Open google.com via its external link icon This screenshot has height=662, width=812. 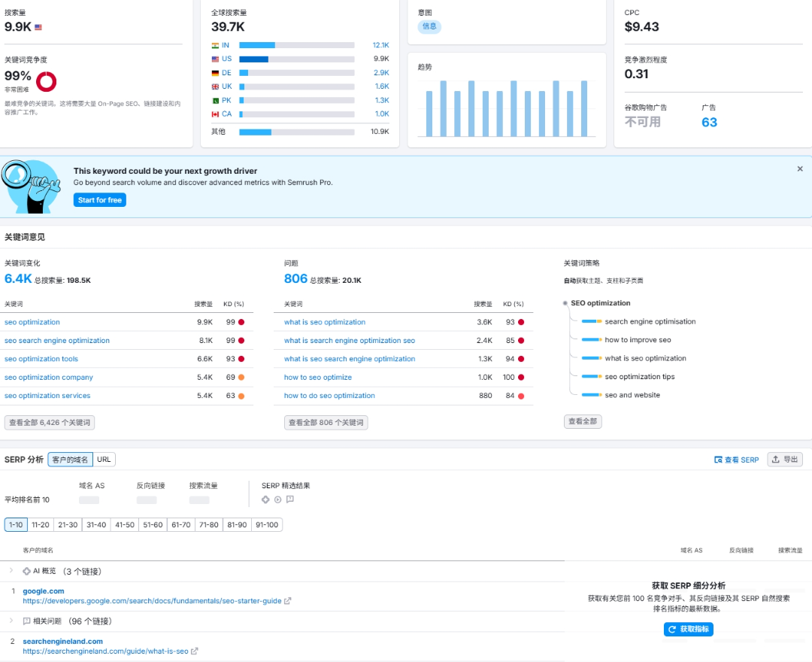(x=287, y=601)
